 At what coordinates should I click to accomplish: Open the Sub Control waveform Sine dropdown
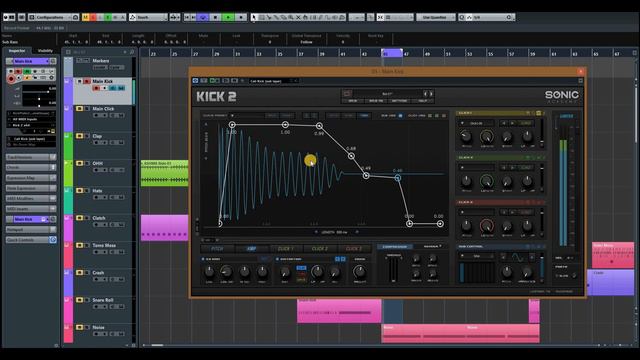(x=477, y=256)
